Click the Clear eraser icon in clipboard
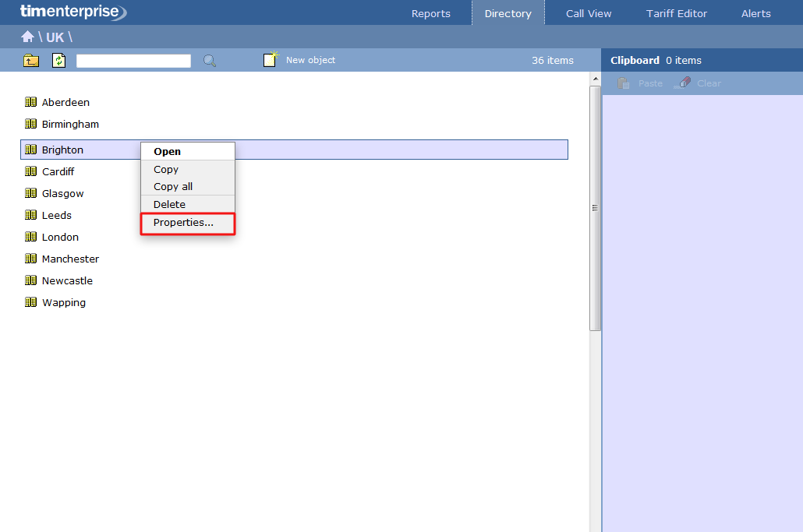 [683, 83]
